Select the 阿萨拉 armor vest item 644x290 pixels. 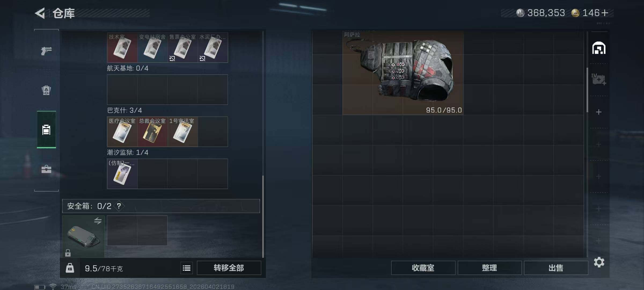click(403, 73)
